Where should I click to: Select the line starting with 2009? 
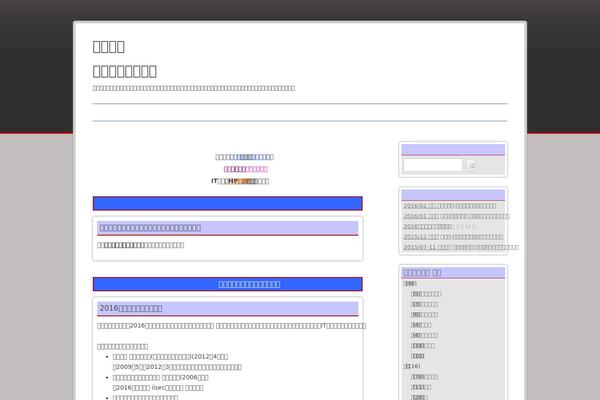pos(177,367)
